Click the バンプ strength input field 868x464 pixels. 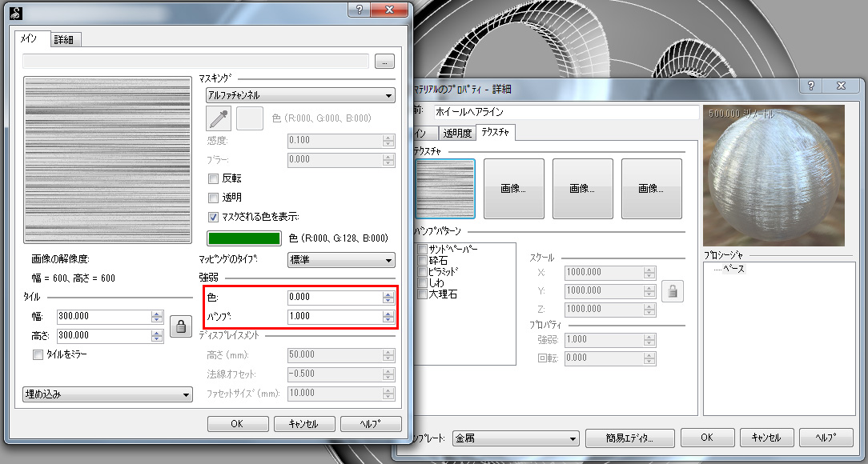point(335,316)
